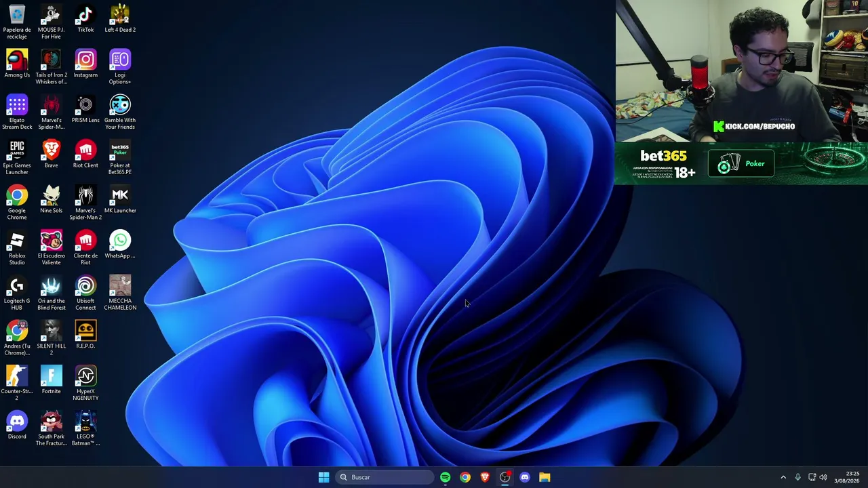This screenshot has height=488, width=868.
Task: Open Google Chrome desktop shortcut
Action: click(17, 203)
